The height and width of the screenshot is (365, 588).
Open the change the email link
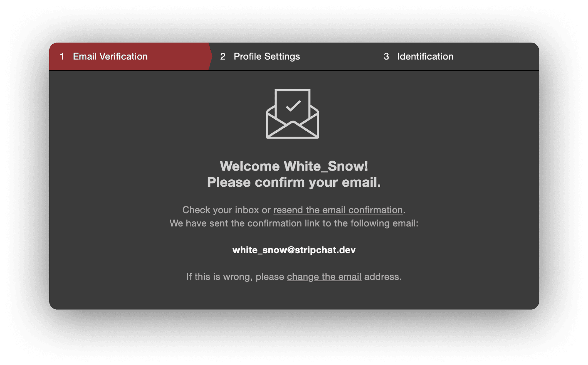324,277
